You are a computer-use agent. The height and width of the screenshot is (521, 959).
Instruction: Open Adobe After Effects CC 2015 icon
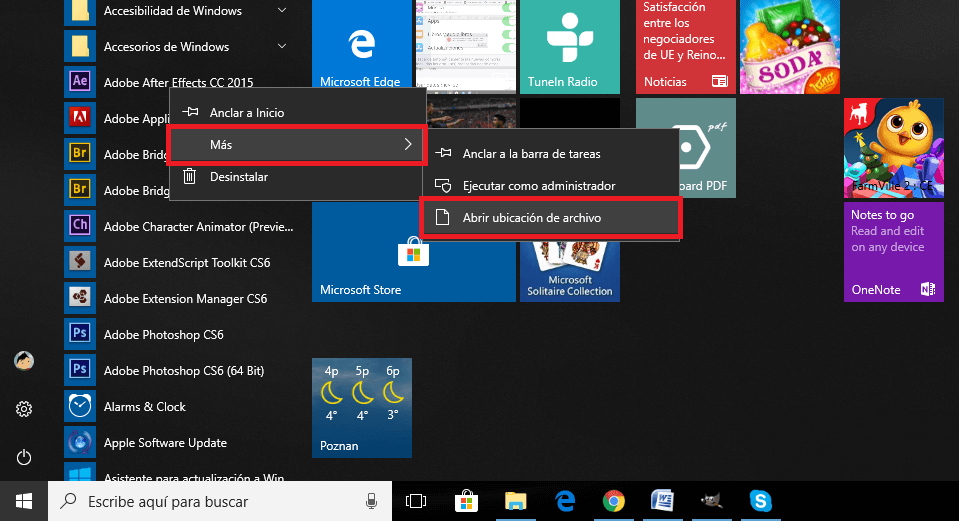(80, 82)
